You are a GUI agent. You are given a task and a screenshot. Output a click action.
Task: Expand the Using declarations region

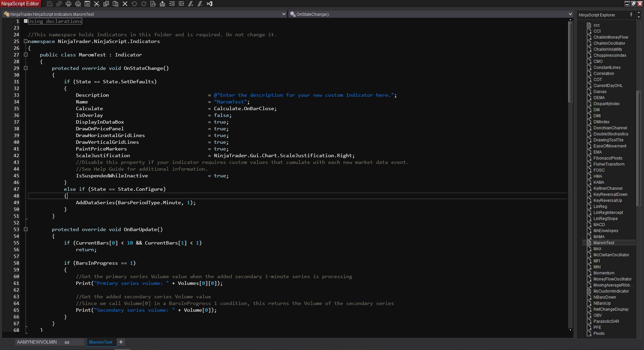coord(26,21)
